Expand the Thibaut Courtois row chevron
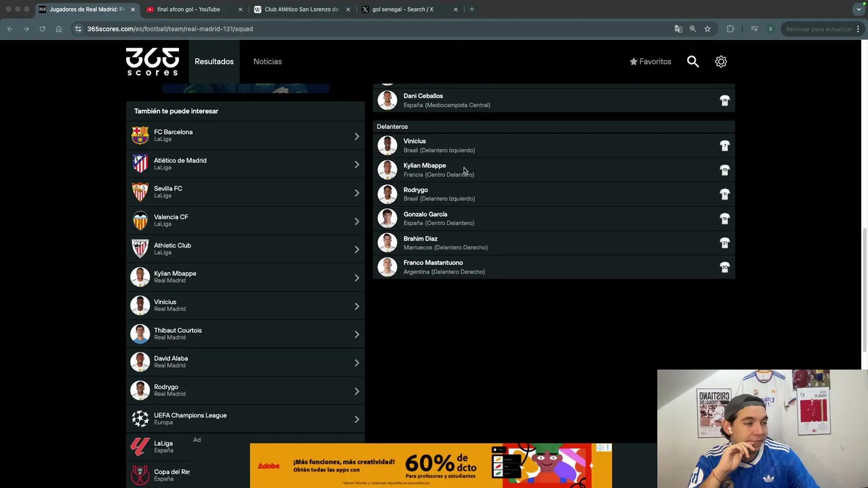This screenshot has width=868, height=488. (x=357, y=334)
